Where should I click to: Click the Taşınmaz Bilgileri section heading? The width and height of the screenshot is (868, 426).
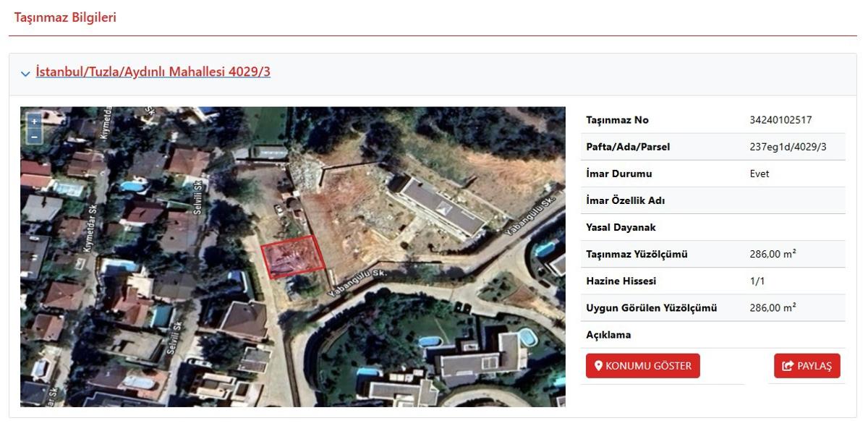(x=65, y=17)
